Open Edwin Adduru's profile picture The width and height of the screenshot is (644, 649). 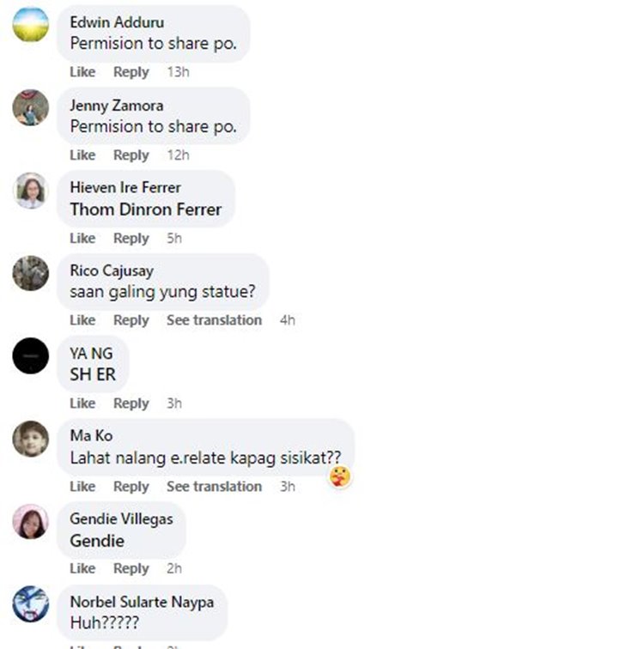(31, 24)
